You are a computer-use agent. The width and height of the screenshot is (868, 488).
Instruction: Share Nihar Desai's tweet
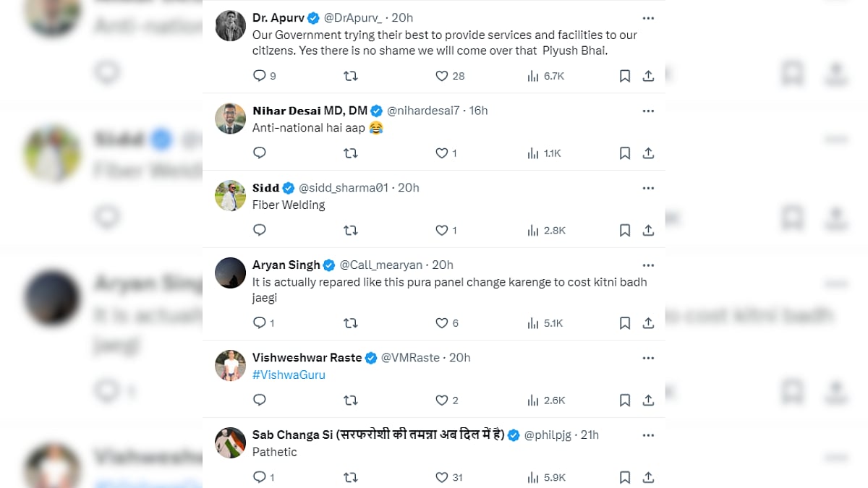click(648, 153)
